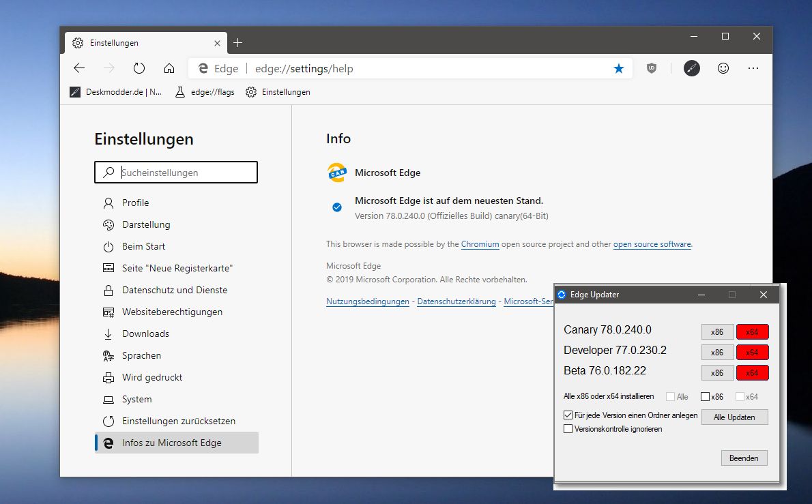Click the Developer 77.0.230.2 version label
This screenshot has width=812, height=504.
[x=615, y=351]
